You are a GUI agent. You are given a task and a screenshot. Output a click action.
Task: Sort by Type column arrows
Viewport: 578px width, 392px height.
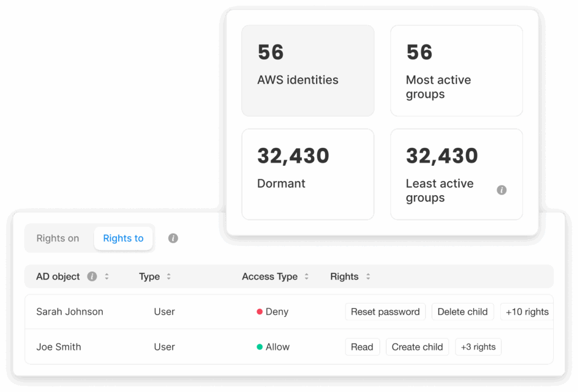pos(169,276)
